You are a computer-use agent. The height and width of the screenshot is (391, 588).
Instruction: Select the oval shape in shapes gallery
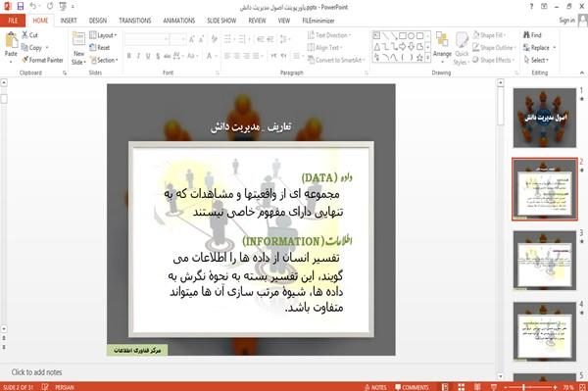[x=412, y=36]
